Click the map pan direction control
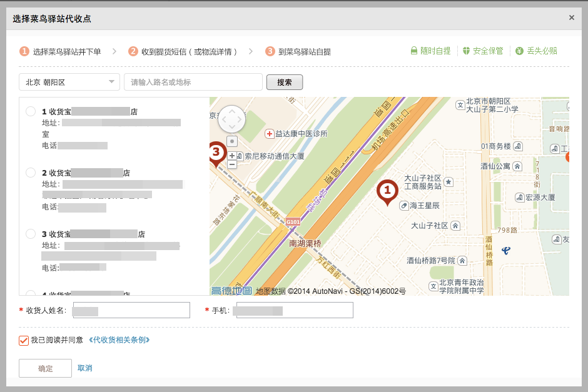588x392 pixels. click(232, 119)
